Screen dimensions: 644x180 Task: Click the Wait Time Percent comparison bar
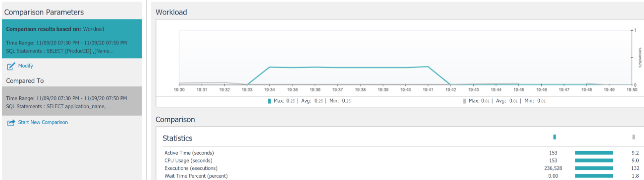pyautogui.click(x=594, y=176)
